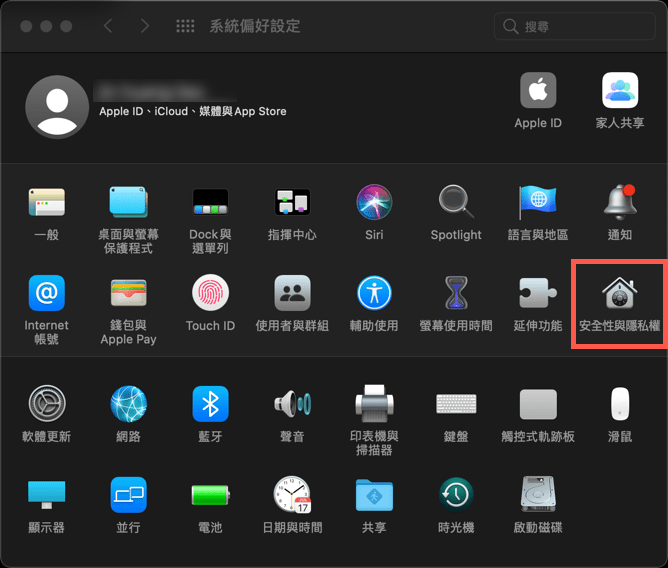Open 日期與時間 preferences
Image resolution: width=668 pixels, height=568 pixels.
pos(292,495)
